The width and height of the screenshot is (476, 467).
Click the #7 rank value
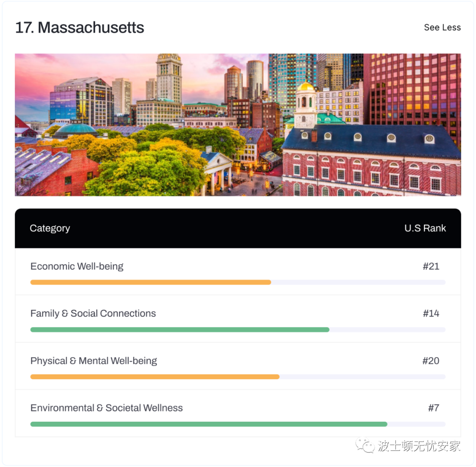434,408
